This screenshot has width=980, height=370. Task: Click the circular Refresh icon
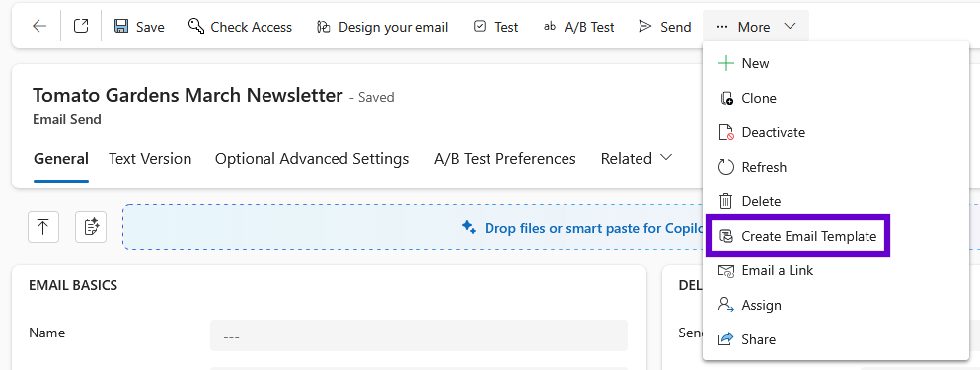[725, 167]
